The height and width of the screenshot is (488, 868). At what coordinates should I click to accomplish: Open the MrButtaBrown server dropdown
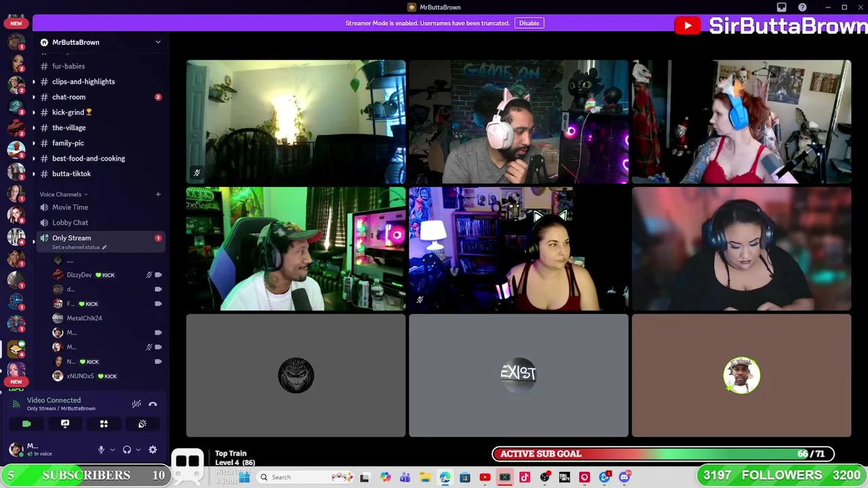[x=158, y=42]
